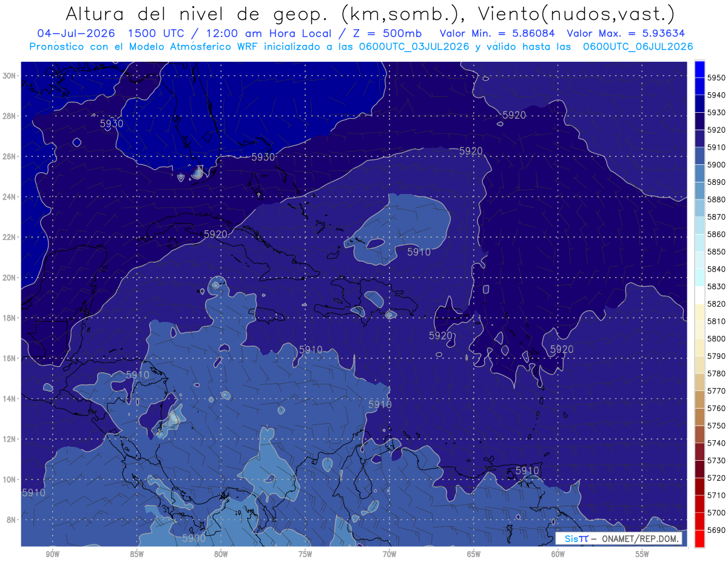Pick the bottommost bright red color scale swatch

[x=699, y=538]
